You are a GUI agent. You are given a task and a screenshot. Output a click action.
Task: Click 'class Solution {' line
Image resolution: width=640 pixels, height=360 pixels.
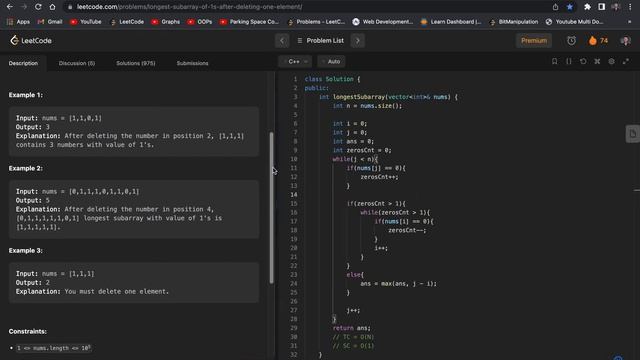[332, 79]
